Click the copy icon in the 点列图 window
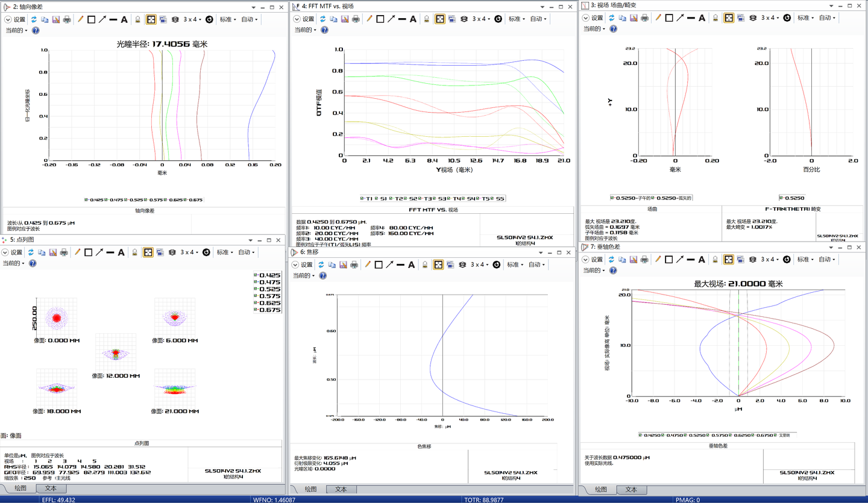Image resolution: width=868 pixels, height=503 pixels. 41,252
